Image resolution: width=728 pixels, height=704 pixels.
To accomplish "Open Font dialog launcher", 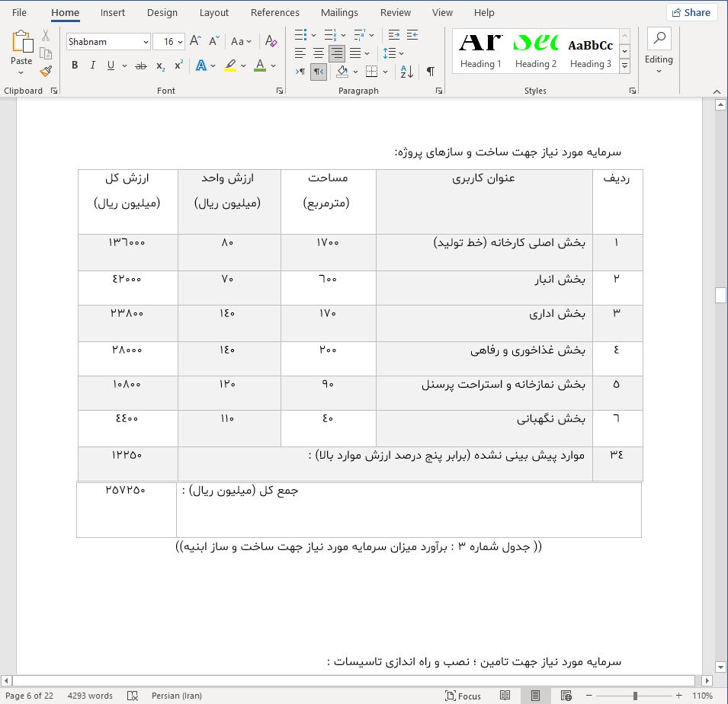I will pos(280,91).
